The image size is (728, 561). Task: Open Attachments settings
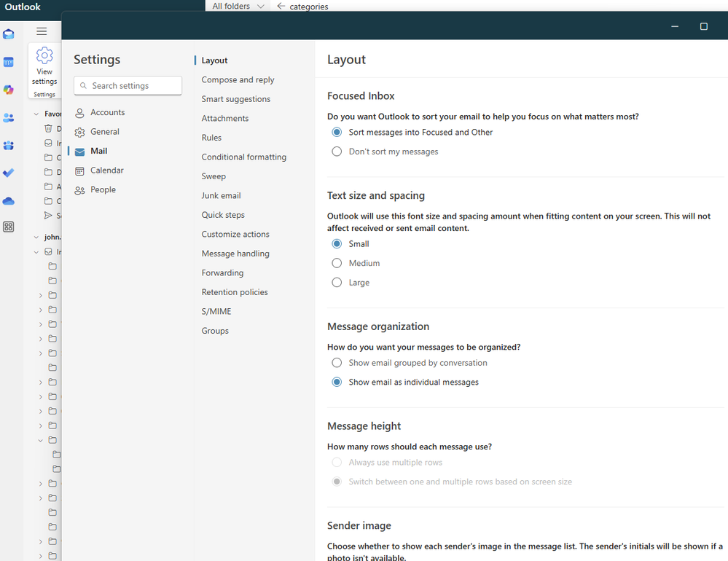coord(225,118)
